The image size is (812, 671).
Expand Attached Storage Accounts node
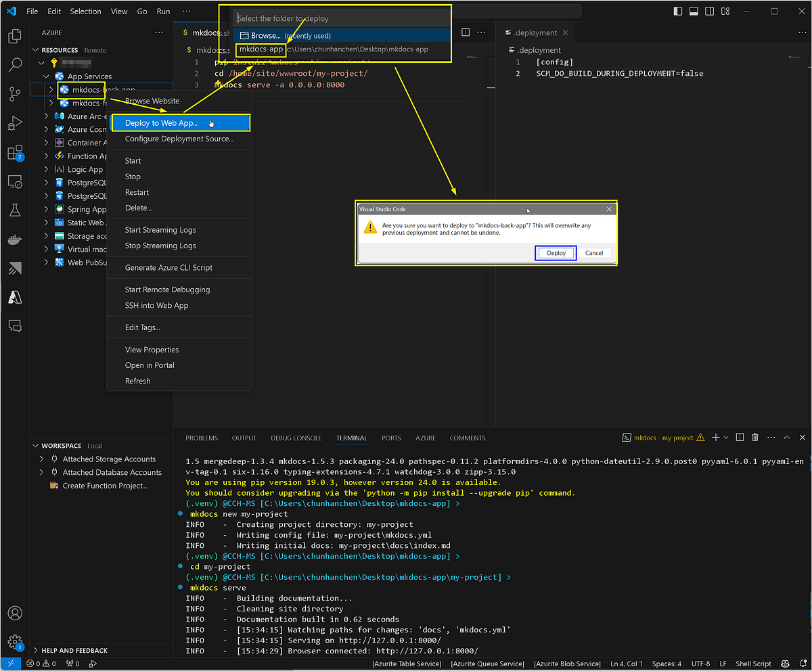43,459
